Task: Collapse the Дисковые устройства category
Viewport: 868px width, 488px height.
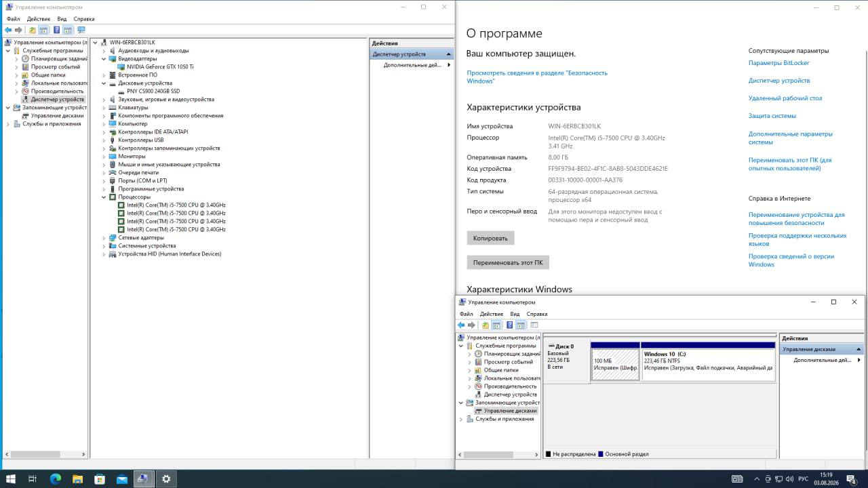Action: [x=104, y=83]
